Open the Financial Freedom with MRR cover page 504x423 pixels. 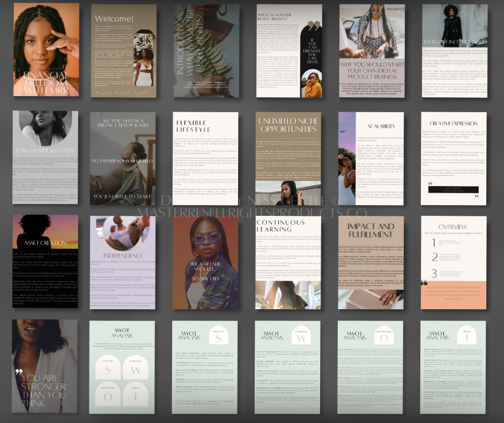click(x=46, y=50)
